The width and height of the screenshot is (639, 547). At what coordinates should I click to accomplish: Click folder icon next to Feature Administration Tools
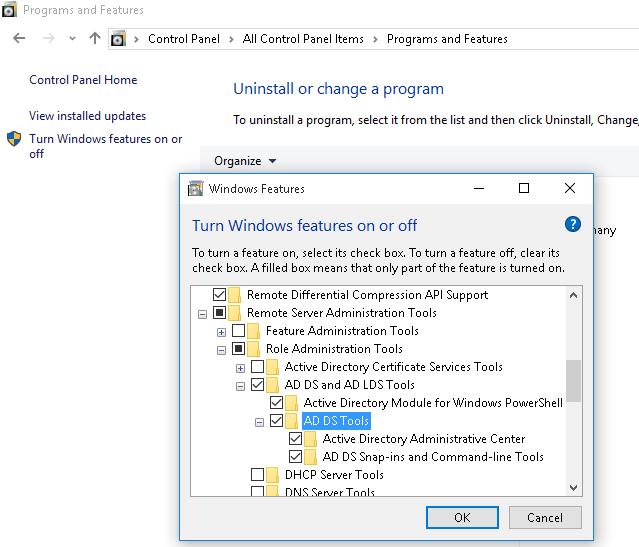(x=253, y=331)
